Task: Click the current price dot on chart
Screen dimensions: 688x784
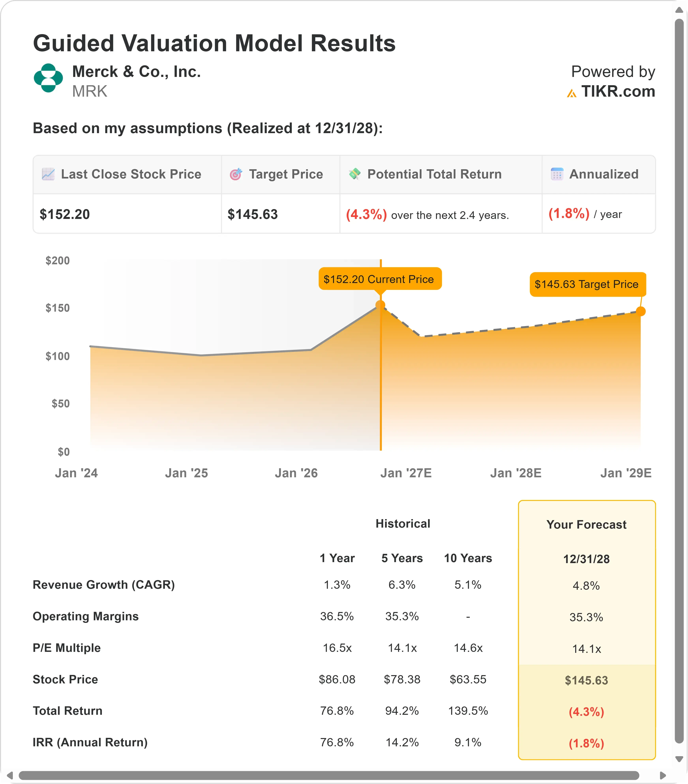Action: 380,305
